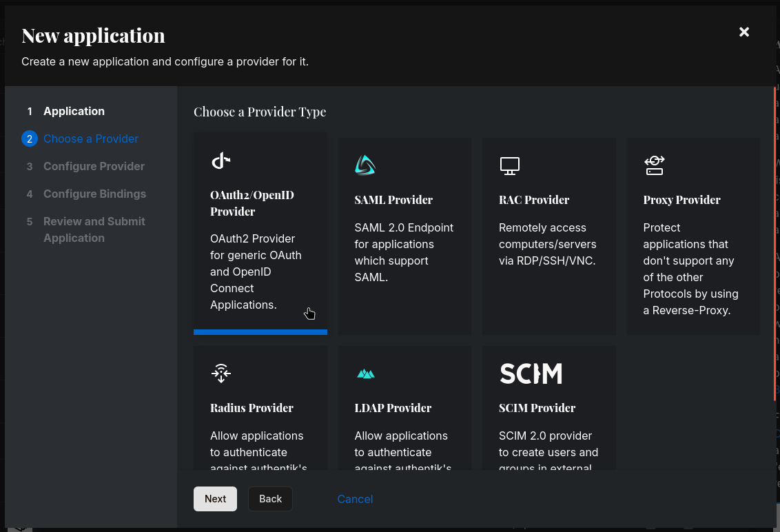Screen dimensions: 780x532
Task: Click the provider list scrollbar
Action: tap(774, 241)
